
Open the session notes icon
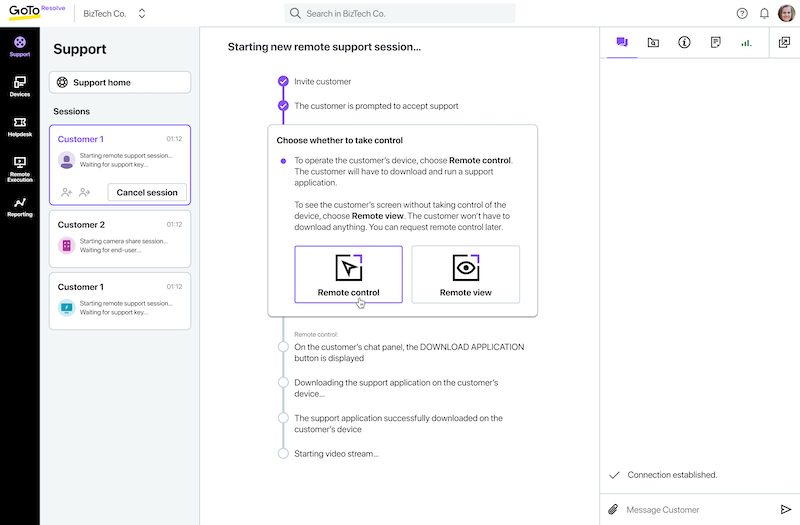(x=715, y=42)
